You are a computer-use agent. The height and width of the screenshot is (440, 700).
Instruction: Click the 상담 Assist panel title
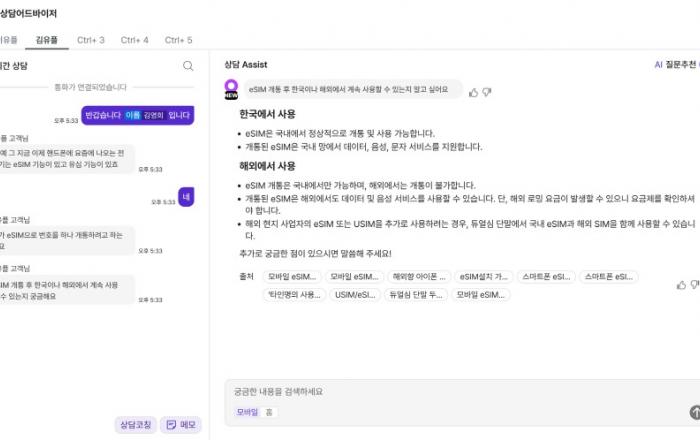coord(246,65)
